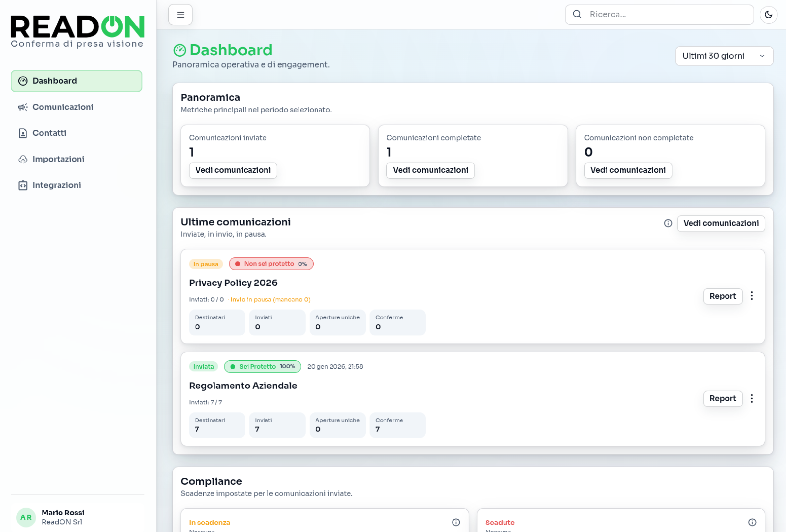Select Comunicazioni in the sidebar menu
Screen dimensions: 786x532
tap(63, 107)
